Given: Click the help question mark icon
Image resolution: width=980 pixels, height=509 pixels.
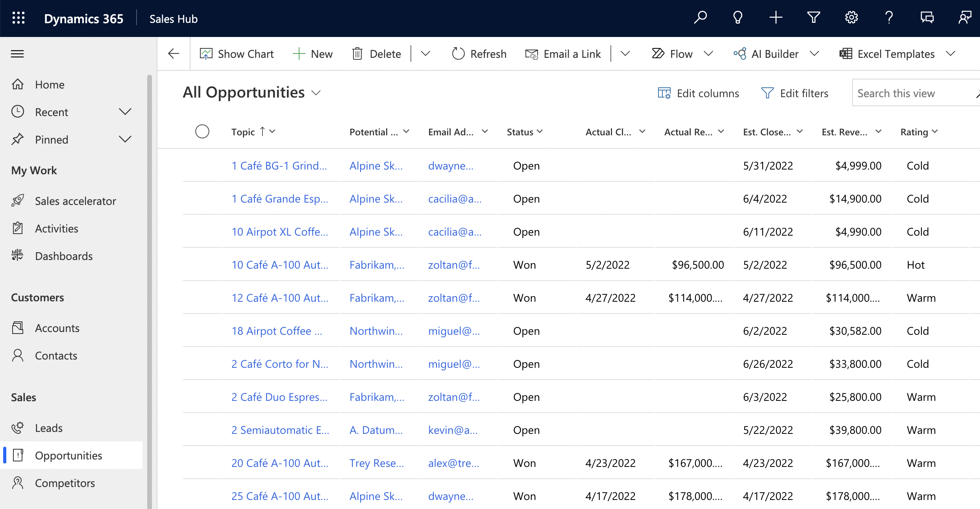Looking at the screenshot, I should [889, 18].
